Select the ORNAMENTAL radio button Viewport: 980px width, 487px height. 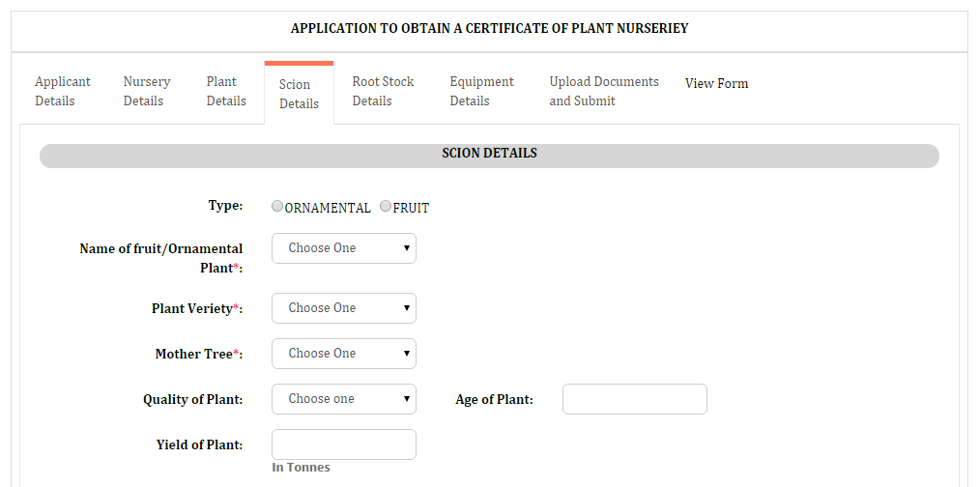(x=277, y=207)
